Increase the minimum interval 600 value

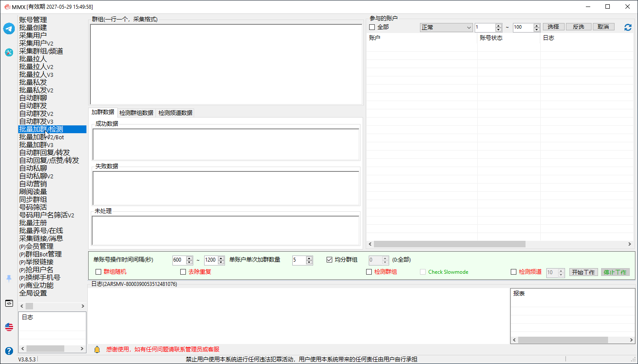coord(189,258)
